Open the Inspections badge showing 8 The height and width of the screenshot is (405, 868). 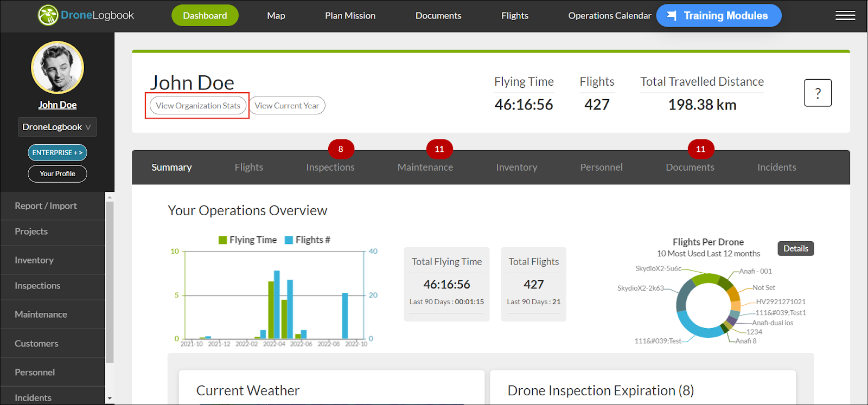coord(341,149)
